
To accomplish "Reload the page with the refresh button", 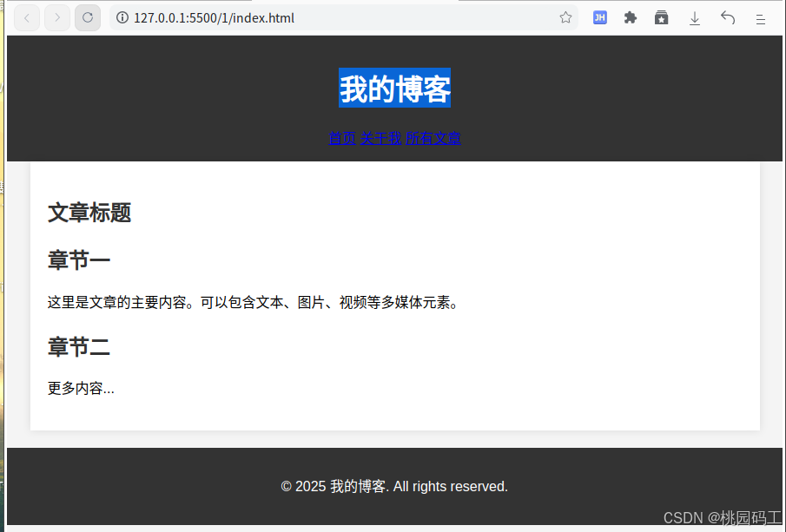I will (88, 18).
